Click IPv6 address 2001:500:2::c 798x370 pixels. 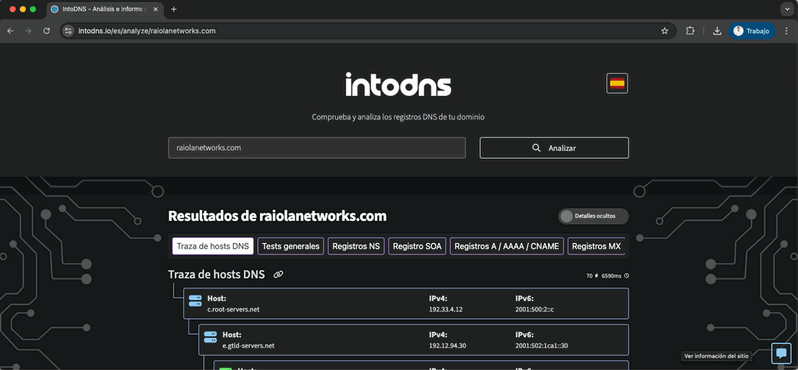535,309
